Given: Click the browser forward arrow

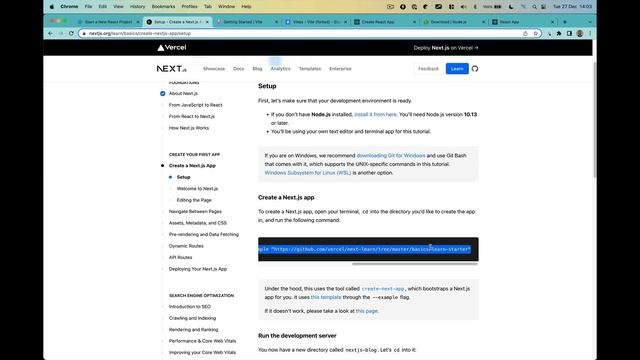Looking at the screenshot, I should click(60, 33).
